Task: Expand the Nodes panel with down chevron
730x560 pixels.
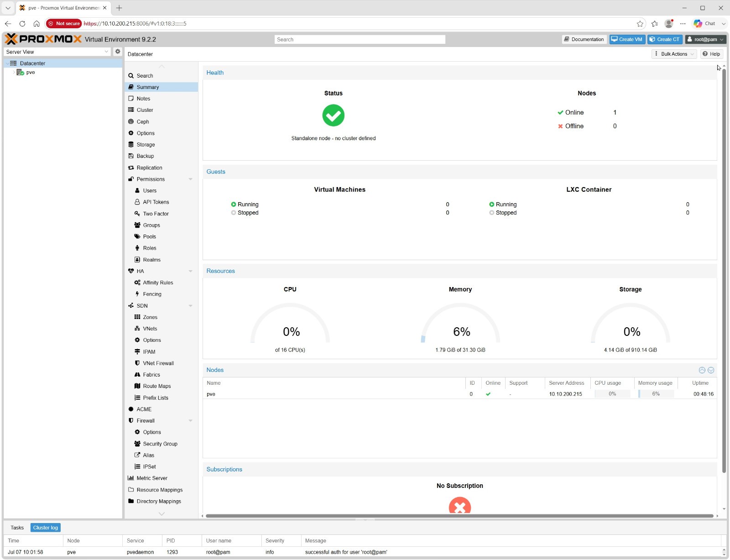Action: coord(711,370)
